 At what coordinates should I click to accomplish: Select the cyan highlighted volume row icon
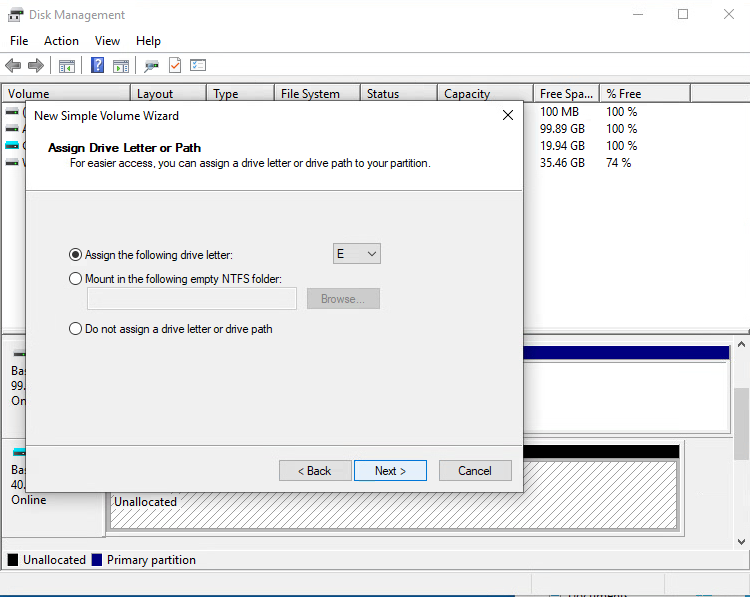tap(12, 145)
